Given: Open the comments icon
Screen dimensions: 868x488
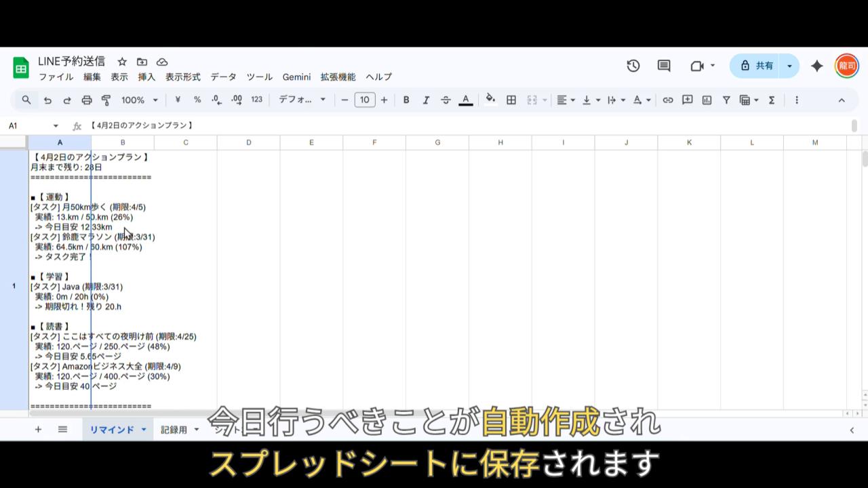Looking at the screenshot, I should click(664, 66).
